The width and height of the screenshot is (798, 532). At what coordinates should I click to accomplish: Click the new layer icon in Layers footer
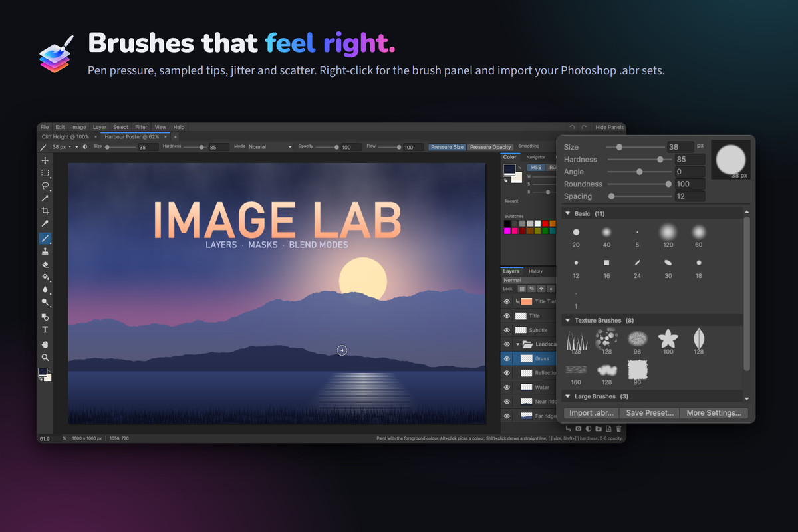pyautogui.click(x=608, y=429)
